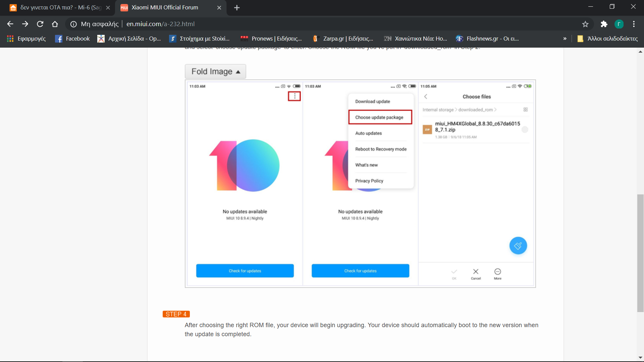Open Chrome three-dot menu
Image resolution: width=644 pixels, height=362 pixels.
tap(634, 24)
